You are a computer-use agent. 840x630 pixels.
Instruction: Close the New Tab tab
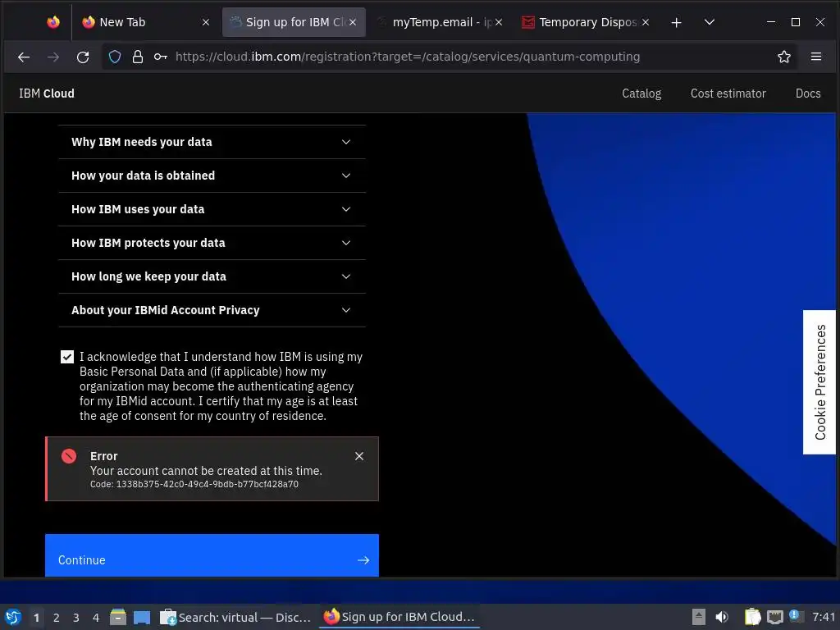click(206, 22)
